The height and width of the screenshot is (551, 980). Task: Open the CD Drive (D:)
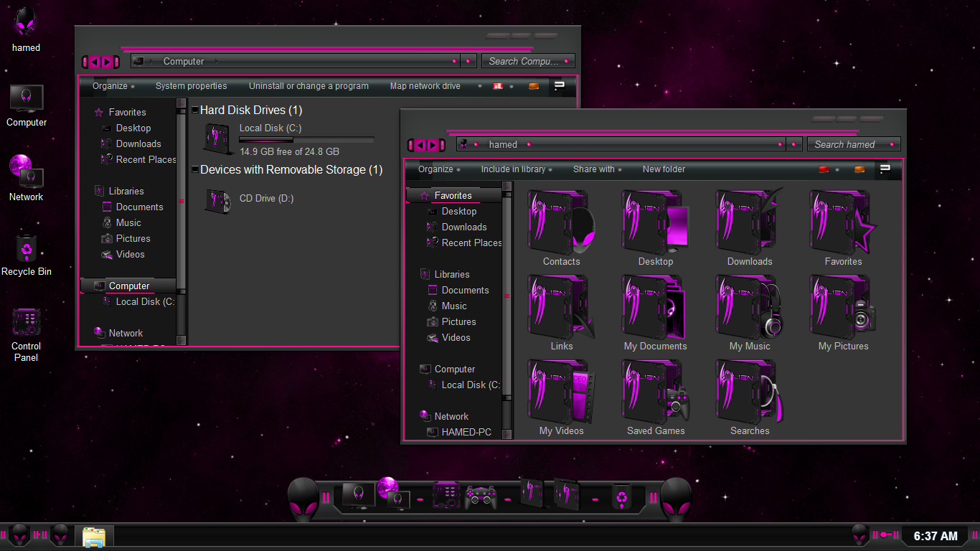coord(217,200)
